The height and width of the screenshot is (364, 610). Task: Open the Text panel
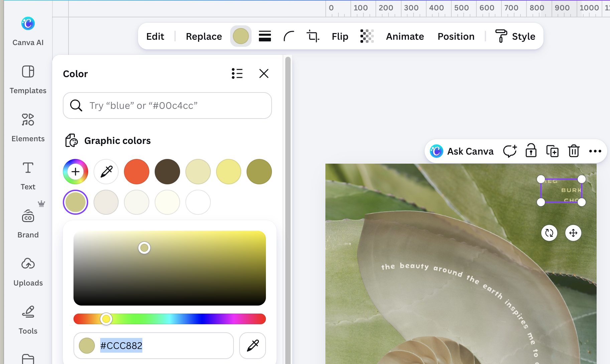tap(28, 176)
